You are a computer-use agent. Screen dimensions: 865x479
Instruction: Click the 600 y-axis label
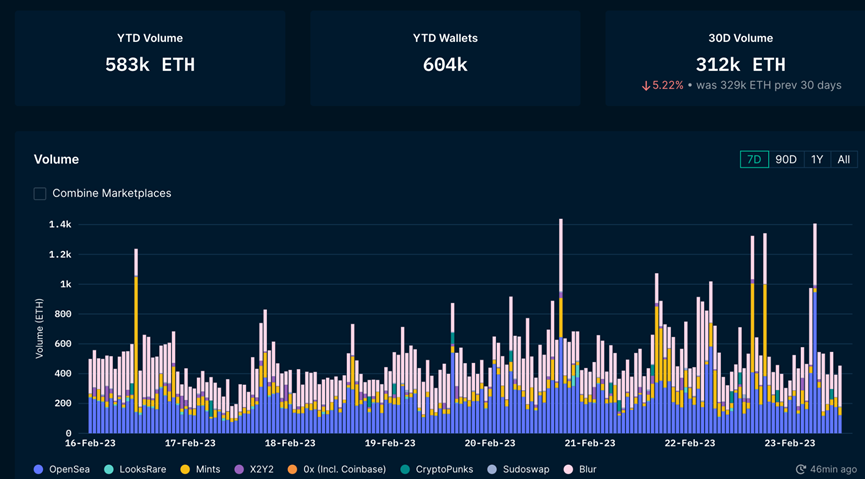click(x=65, y=344)
